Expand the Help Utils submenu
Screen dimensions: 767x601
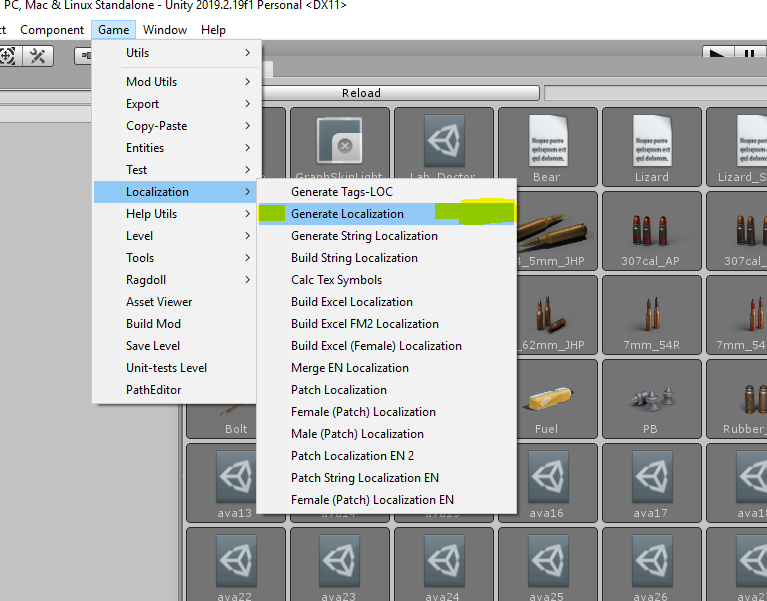(175, 214)
